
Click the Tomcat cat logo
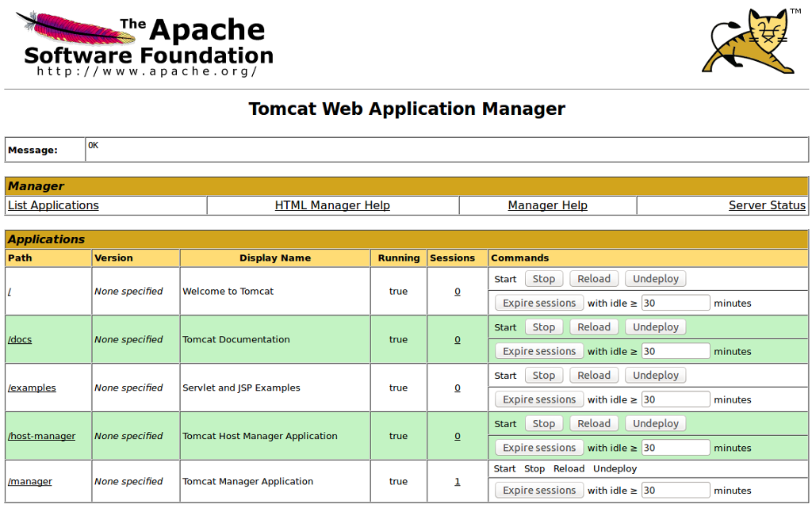tap(750, 41)
